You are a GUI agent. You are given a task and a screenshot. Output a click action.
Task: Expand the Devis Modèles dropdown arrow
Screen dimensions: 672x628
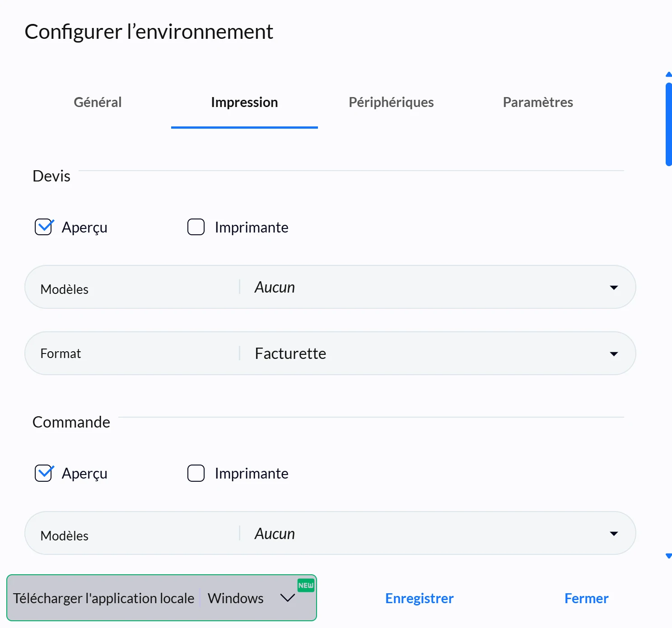614,288
